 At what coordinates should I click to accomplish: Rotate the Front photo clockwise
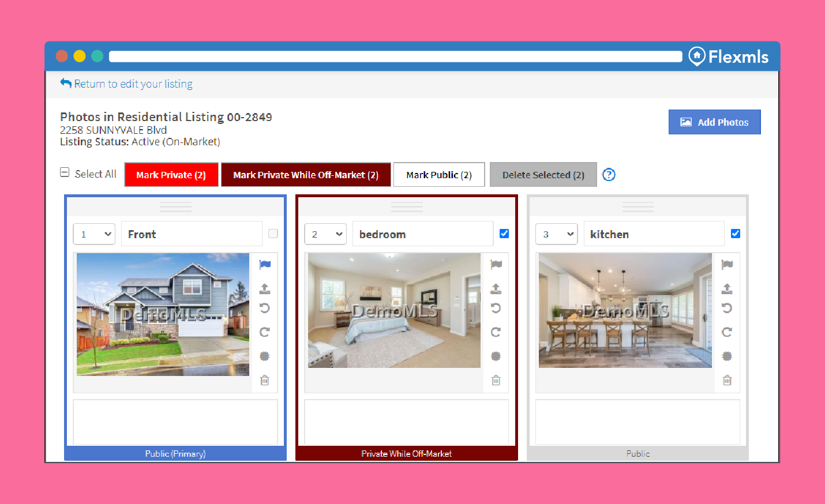[265, 332]
